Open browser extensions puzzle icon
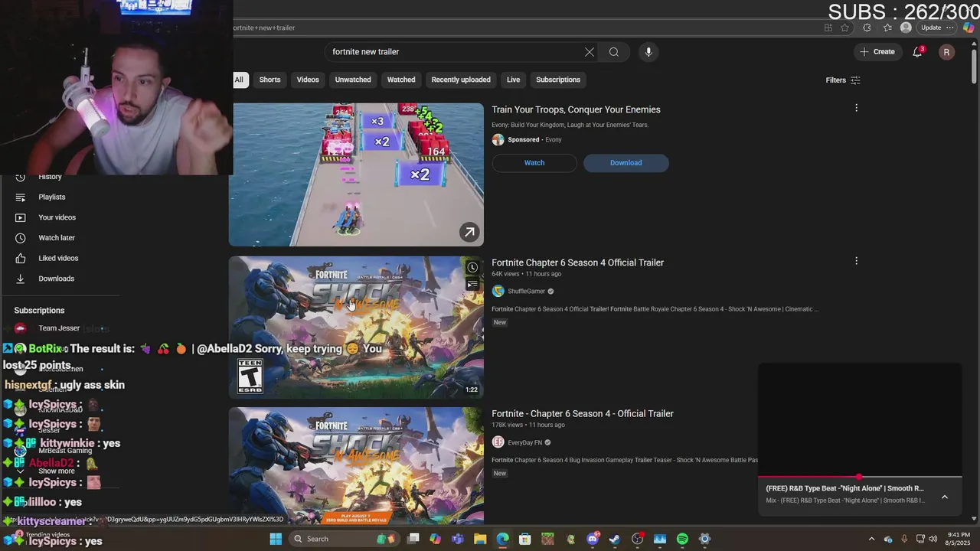This screenshot has width=980, height=551. pyautogui.click(x=867, y=28)
